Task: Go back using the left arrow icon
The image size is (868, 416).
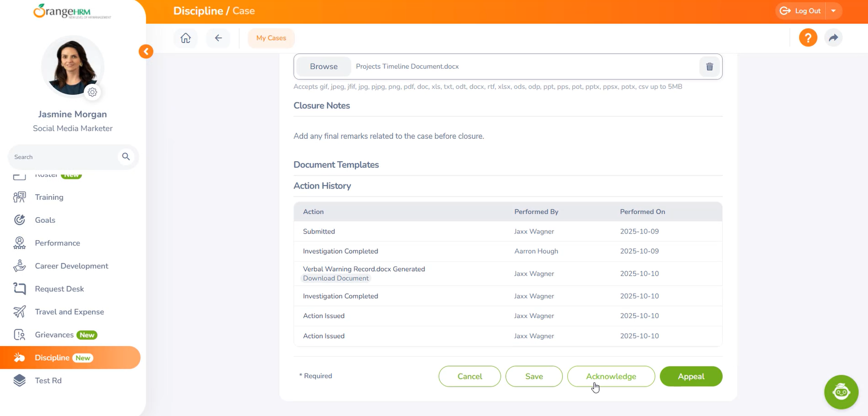Action: [x=218, y=38]
